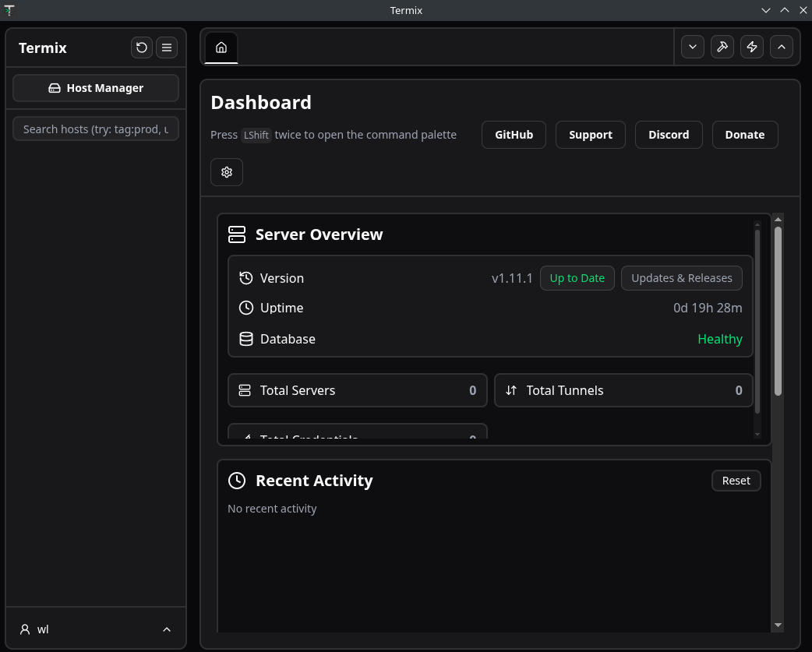Click the uptime value 0d 19h 28m
The image size is (812, 652).
coord(708,308)
